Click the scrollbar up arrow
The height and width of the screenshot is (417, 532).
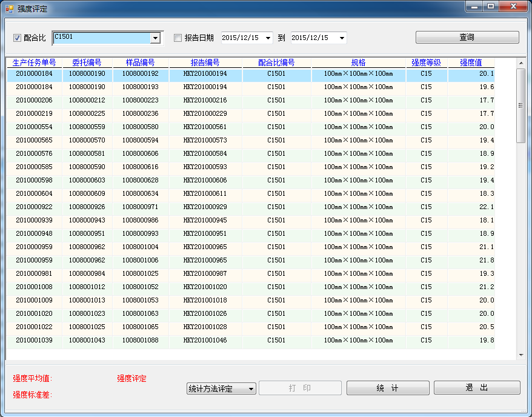tap(520, 62)
